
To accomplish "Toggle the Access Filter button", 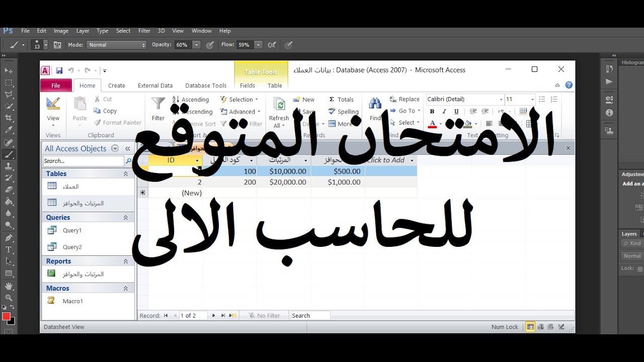I will [158, 109].
